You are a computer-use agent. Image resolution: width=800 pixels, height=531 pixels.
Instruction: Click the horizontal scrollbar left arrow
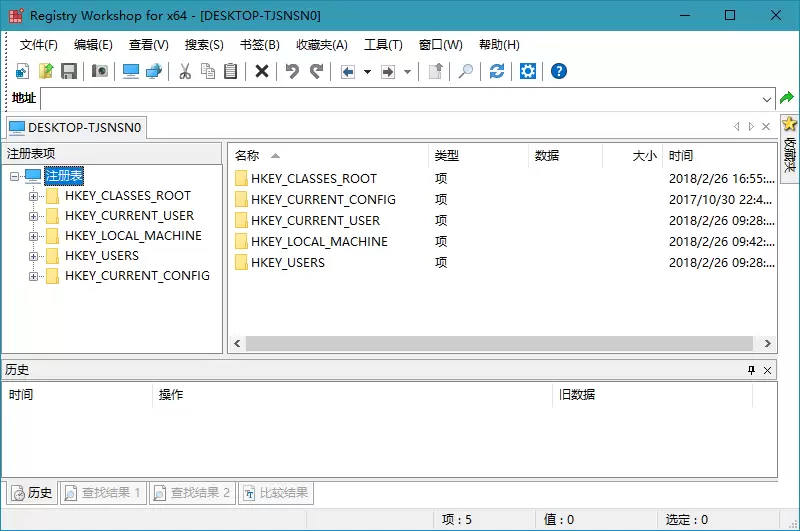tap(237, 343)
